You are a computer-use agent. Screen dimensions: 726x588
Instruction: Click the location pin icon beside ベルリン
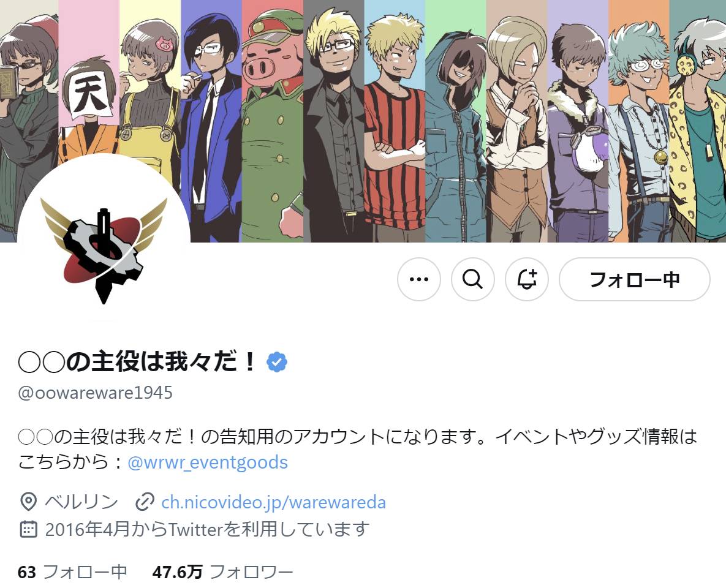tap(28, 502)
